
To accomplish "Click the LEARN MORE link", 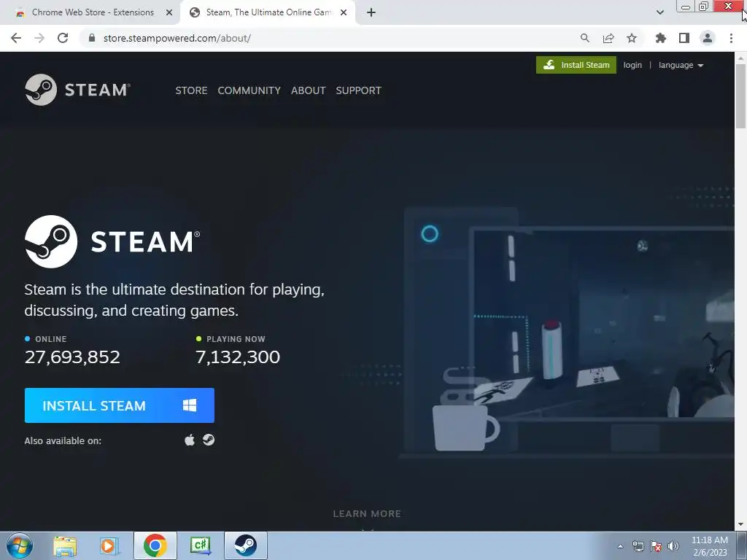I will 367,514.
